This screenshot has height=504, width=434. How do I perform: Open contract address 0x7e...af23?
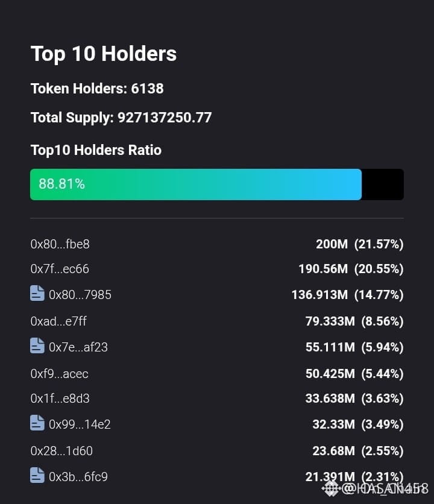tap(78, 347)
